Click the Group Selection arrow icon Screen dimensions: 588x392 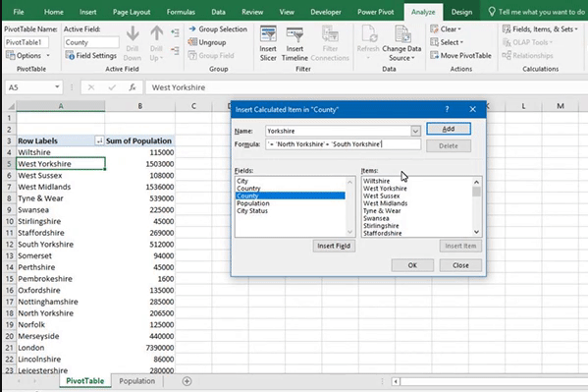click(192, 28)
